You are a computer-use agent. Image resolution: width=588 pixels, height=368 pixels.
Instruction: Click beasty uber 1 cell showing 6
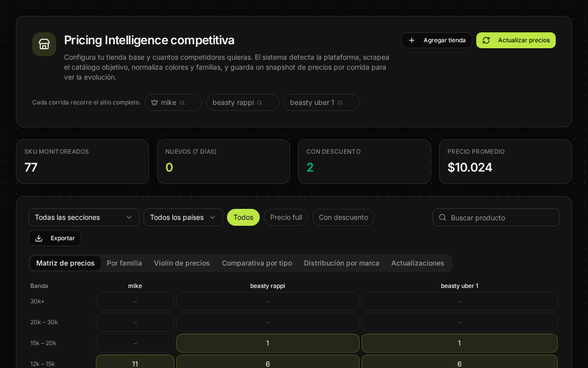click(x=459, y=362)
